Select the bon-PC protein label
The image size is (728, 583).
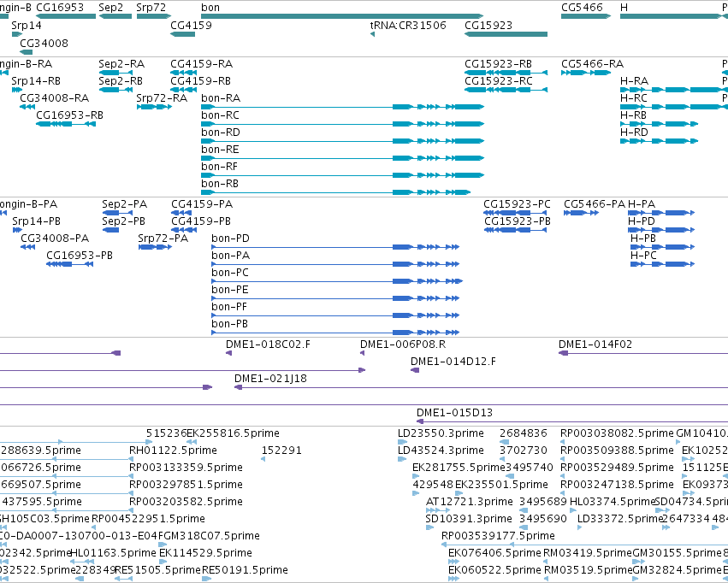[230, 273]
